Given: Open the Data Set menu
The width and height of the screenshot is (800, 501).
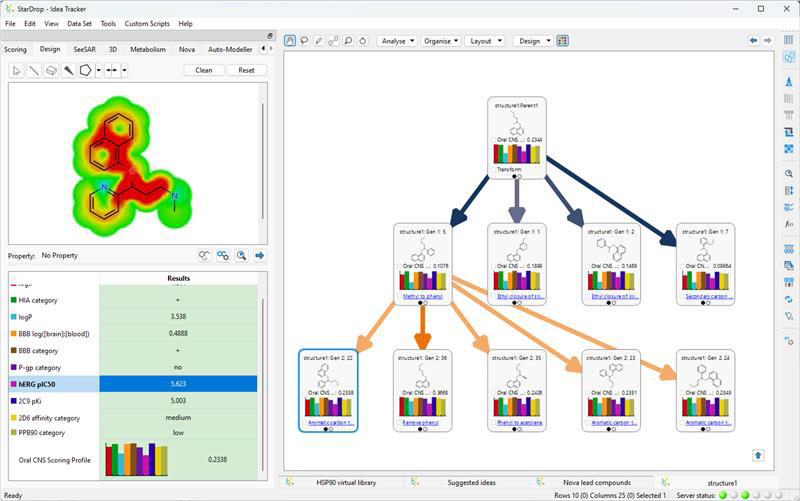Looking at the screenshot, I should [x=79, y=23].
